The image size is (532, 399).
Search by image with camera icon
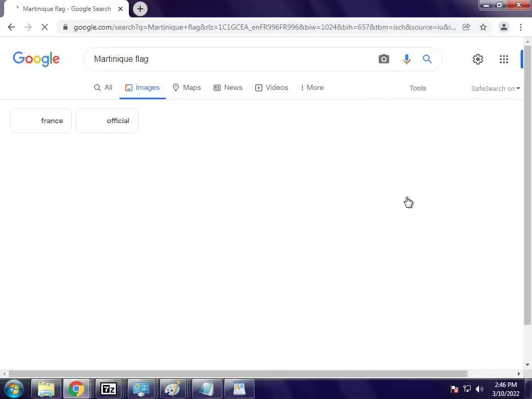point(384,59)
